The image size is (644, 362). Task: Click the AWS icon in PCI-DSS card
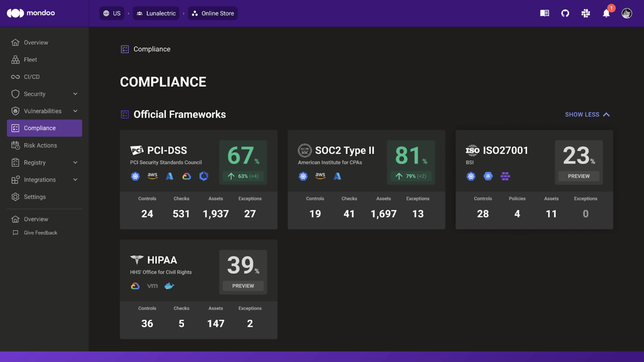152,176
